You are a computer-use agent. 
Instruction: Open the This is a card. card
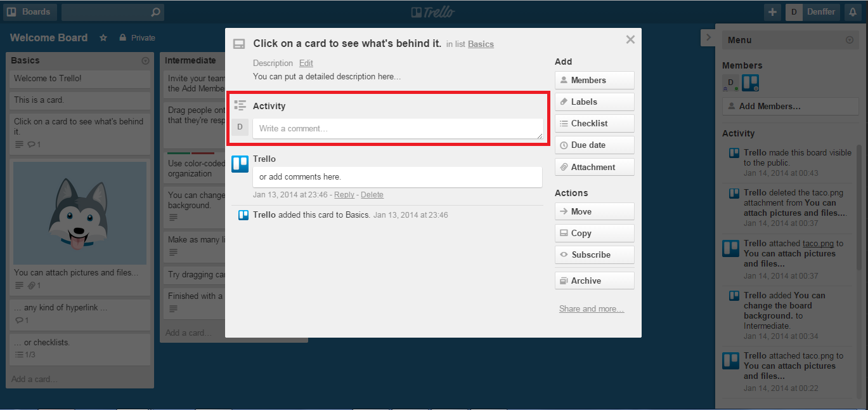point(79,100)
